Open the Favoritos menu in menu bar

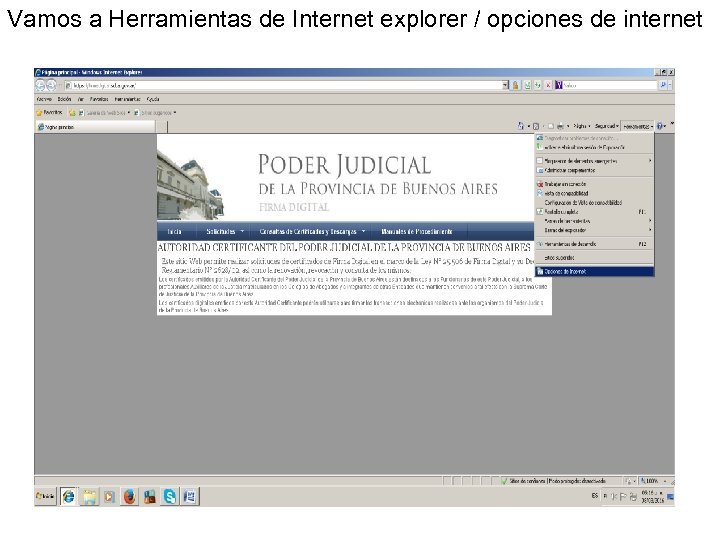click(99, 99)
